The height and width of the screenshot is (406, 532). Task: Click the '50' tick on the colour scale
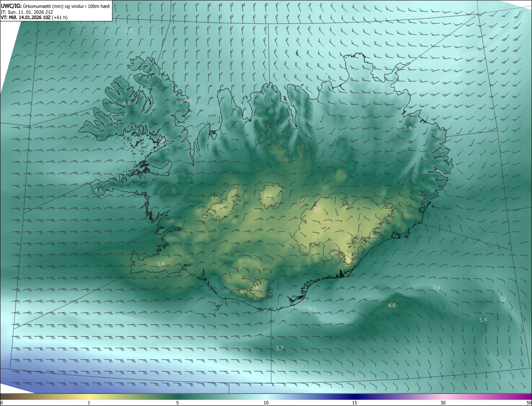pos(529,403)
